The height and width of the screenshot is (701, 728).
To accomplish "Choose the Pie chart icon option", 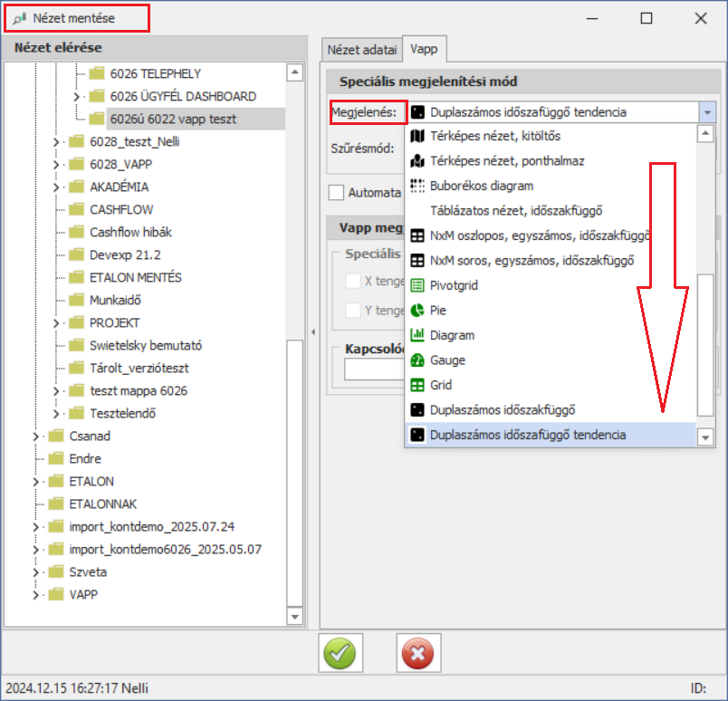I will (417, 310).
